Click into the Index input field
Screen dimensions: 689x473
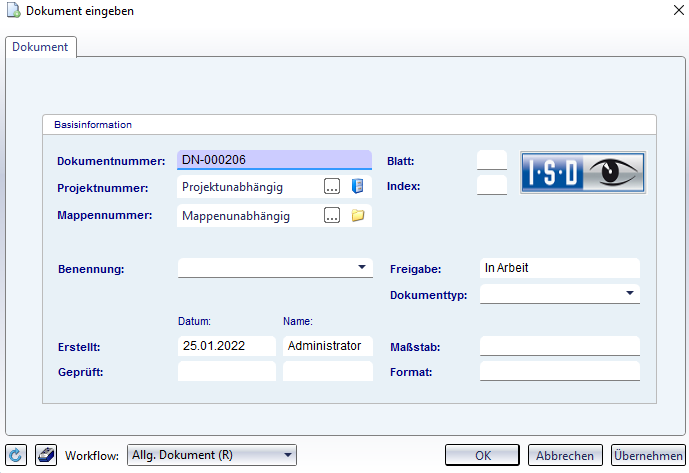(492, 185)
